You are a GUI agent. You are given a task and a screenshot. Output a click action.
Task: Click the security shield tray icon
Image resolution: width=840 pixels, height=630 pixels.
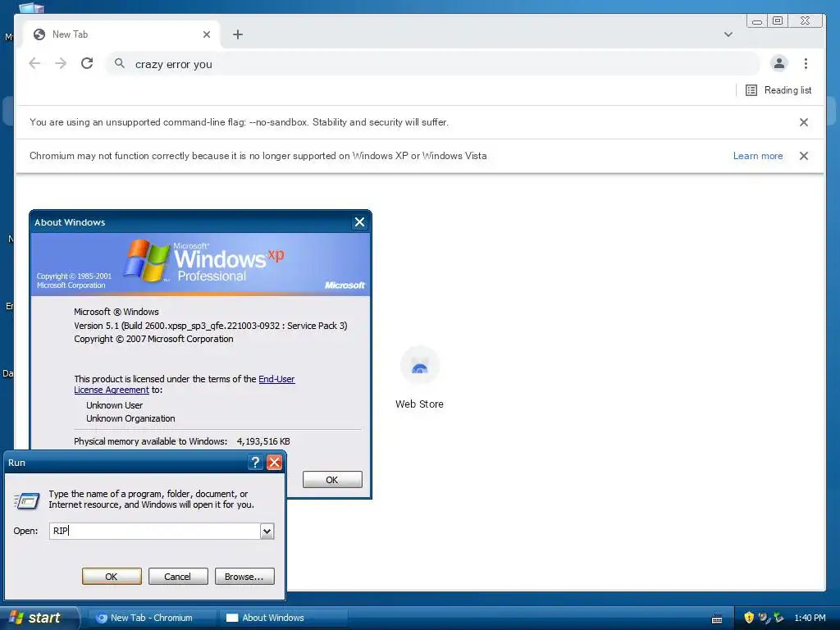[x=749, y=618]
